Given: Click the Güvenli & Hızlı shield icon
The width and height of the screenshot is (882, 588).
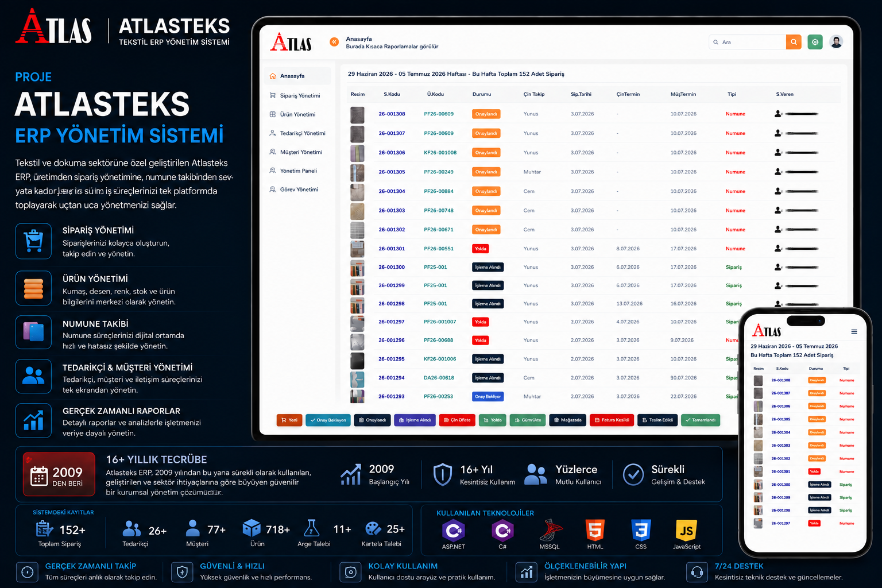Looking at the screenshot, I should pyautogui.click(x=182, y=572).
